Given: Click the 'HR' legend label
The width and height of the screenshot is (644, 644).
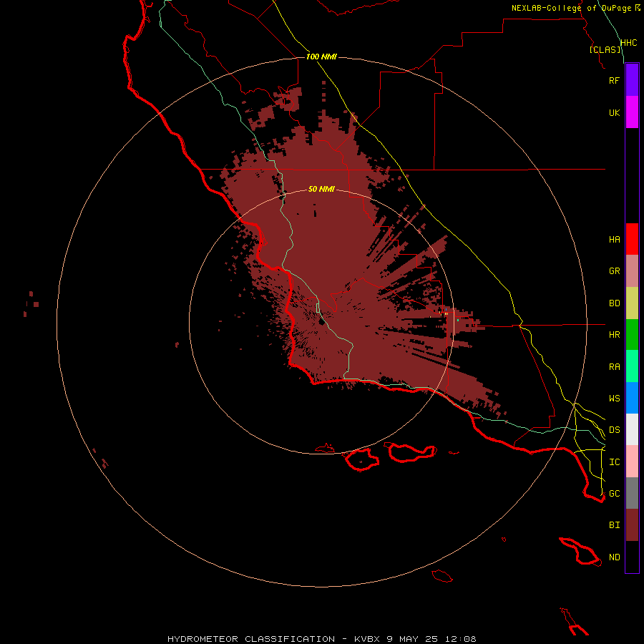Looking at the screenshot, I should pyautogui.click(x=614, y=335).
